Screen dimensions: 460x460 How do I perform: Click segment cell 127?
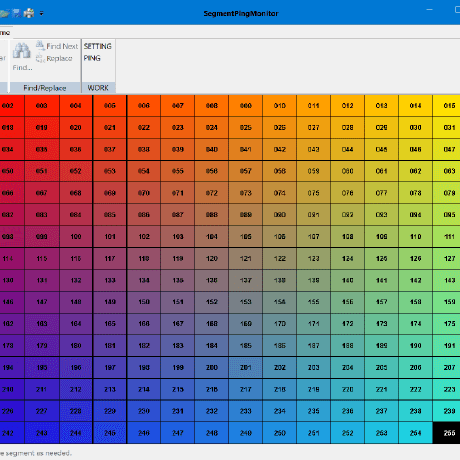[x=446, y=258]
